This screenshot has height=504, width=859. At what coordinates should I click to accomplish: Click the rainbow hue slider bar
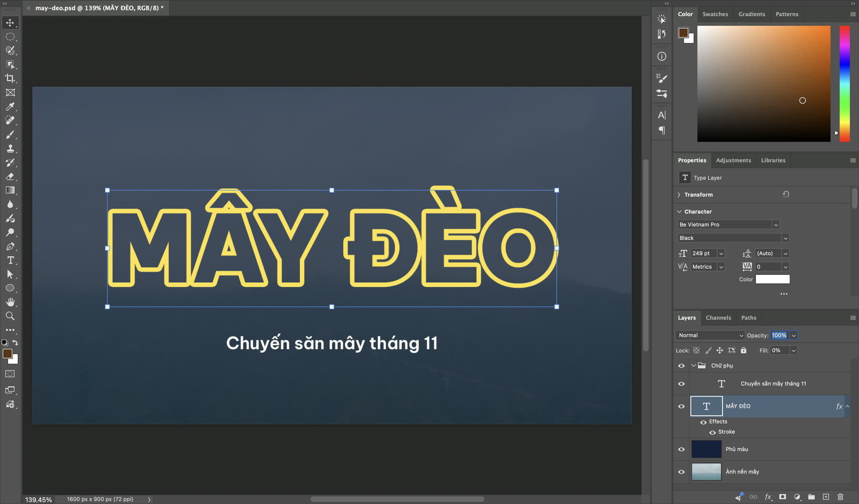click(845, 84)
